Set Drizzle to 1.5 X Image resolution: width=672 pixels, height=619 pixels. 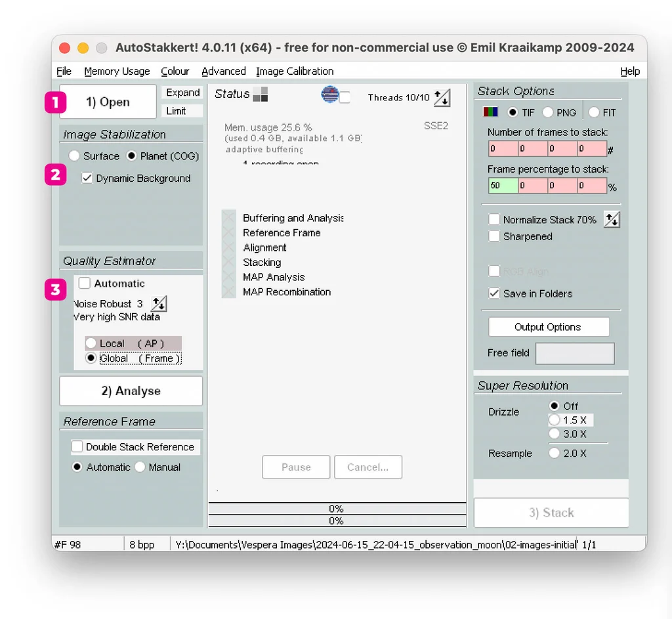(554, 419)
